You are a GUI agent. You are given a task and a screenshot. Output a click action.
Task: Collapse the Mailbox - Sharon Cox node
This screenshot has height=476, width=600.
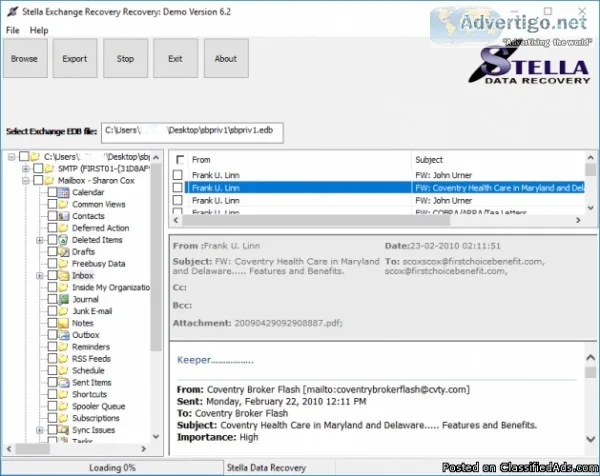pyautogui.click(x=26, y=180)
